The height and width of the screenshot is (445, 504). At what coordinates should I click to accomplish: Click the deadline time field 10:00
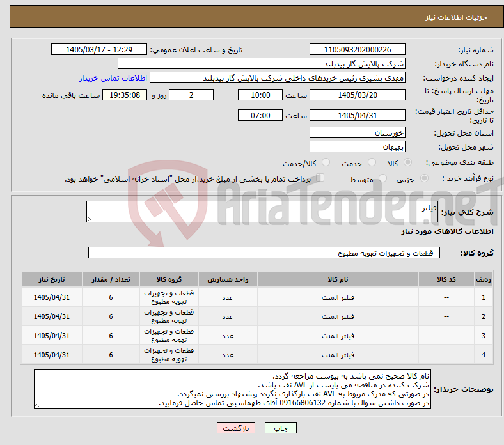click(x=260, y=95)
